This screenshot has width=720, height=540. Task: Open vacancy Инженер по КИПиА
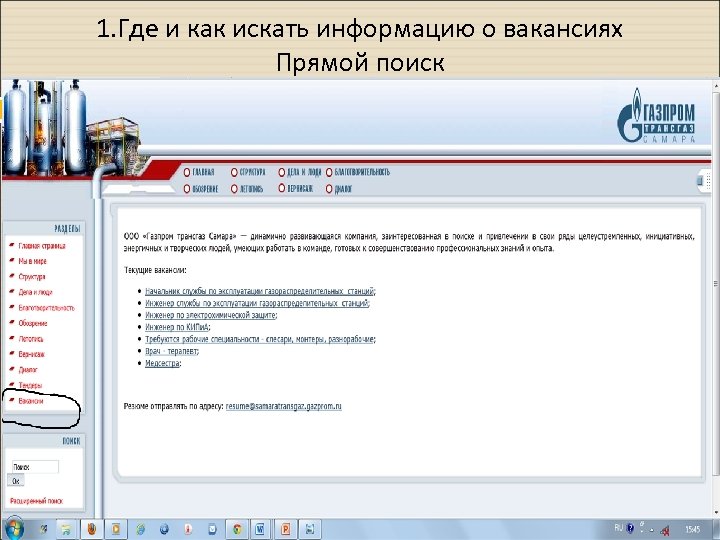click(x=177, y=327)
